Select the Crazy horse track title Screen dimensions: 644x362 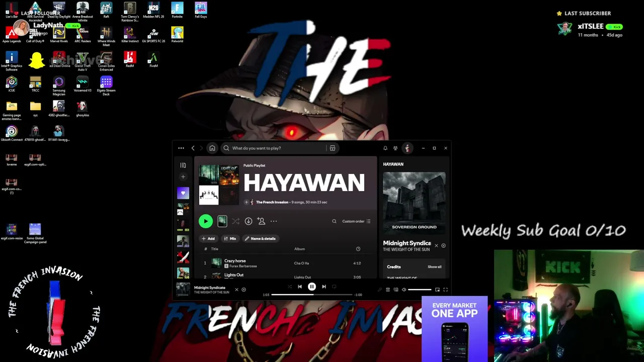tap(235, 261)
